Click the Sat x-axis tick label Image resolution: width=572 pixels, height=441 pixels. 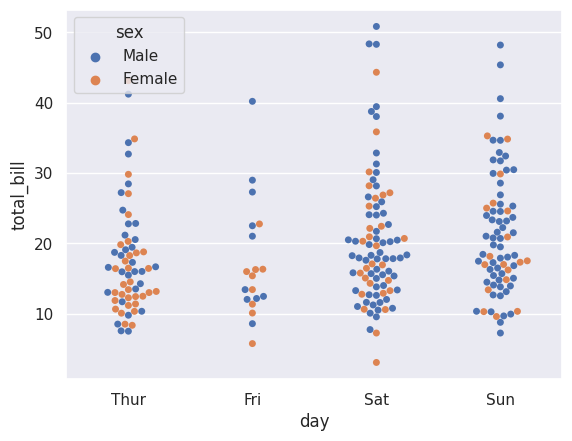tap(376, 399)
